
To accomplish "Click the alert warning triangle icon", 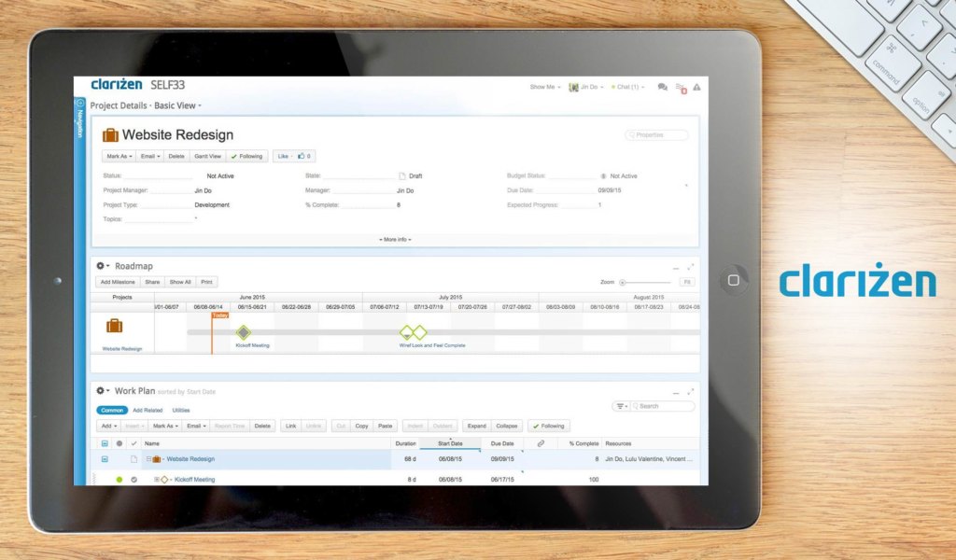I will [696, 87].
